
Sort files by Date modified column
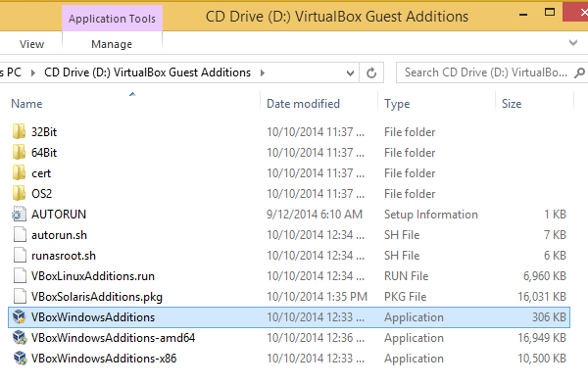pyautogui.click(x=303, y=104)
